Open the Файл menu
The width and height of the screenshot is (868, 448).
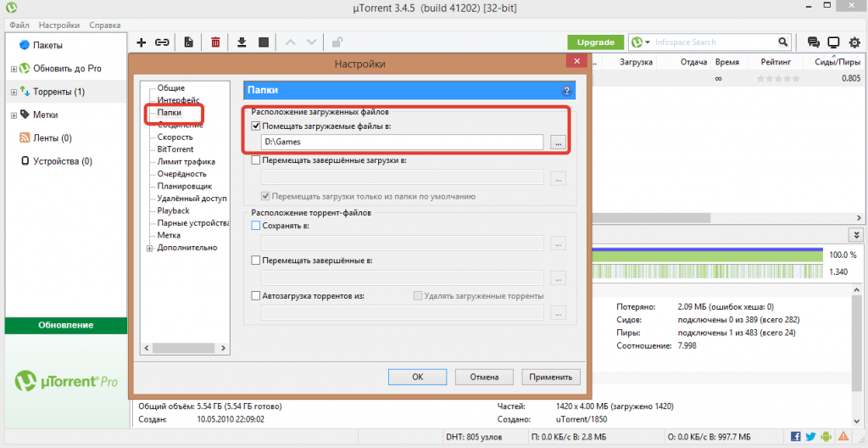(x=19, y=25)
